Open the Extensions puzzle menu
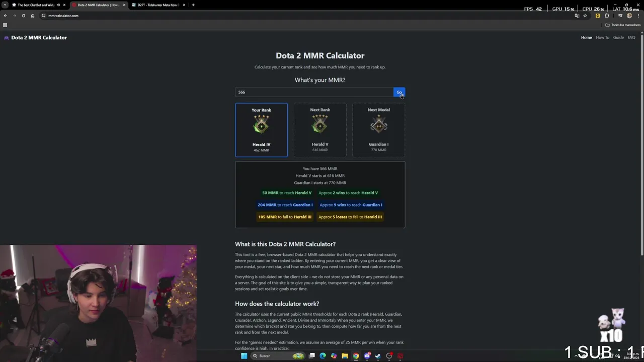Image resolution: width=644 pixels, height=362 pixels. pyautogui.click(x=607, y=16)
